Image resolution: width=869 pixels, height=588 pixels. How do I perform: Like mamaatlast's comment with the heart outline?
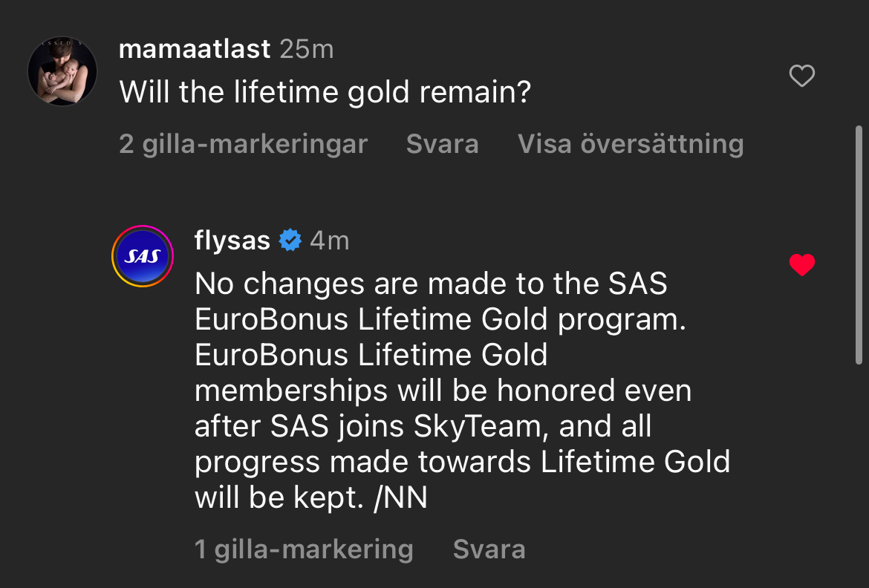pos(801,76)
